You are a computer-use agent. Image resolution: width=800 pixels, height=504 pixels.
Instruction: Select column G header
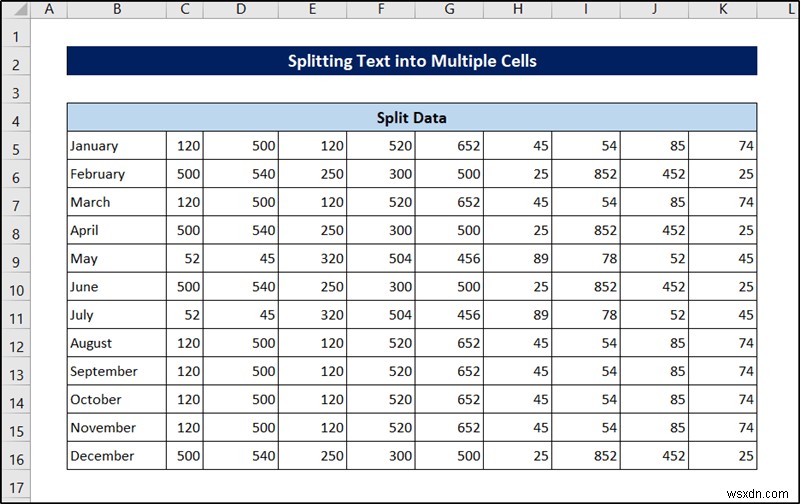pyautogui.click(x=449, y=9)
